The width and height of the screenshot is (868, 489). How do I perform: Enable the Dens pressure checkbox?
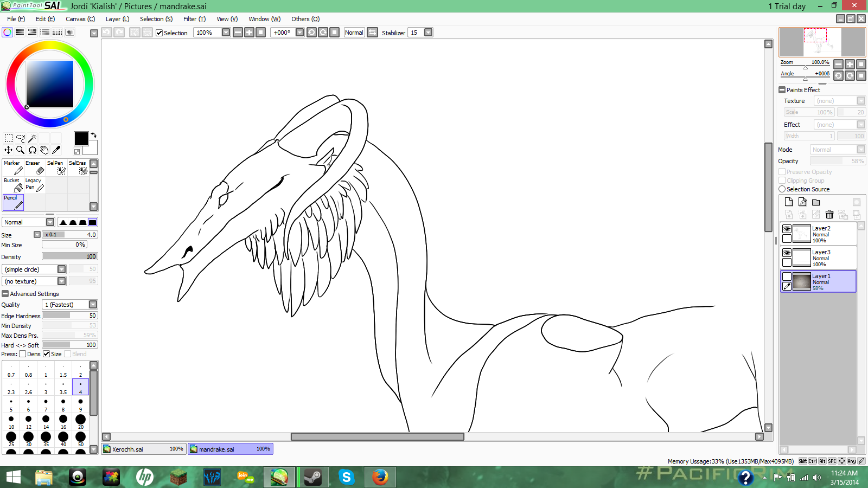tap(23, 354)
